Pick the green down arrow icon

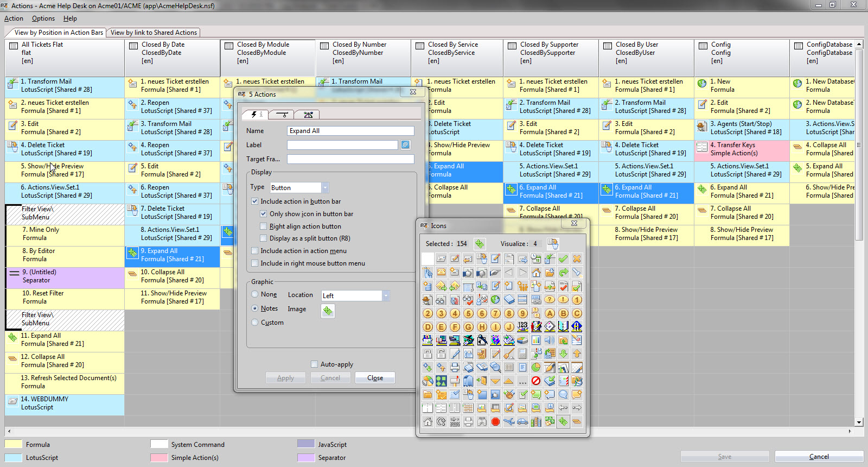tap(564, 354)
